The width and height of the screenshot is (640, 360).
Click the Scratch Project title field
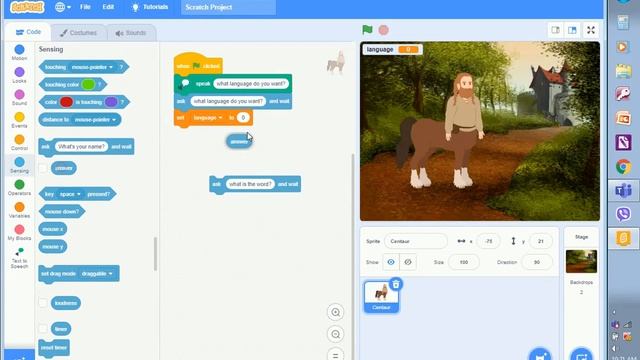pyautogui.click(x=229, y=7)
